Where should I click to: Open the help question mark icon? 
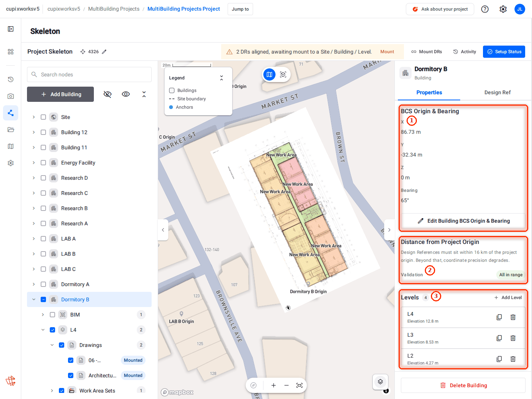coord(485,9)
